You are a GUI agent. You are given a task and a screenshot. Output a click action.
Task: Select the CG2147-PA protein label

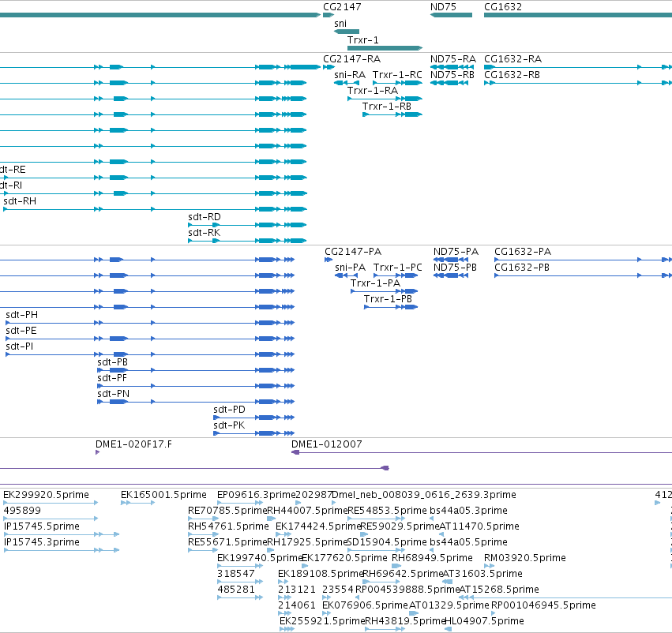pos(353,252)
